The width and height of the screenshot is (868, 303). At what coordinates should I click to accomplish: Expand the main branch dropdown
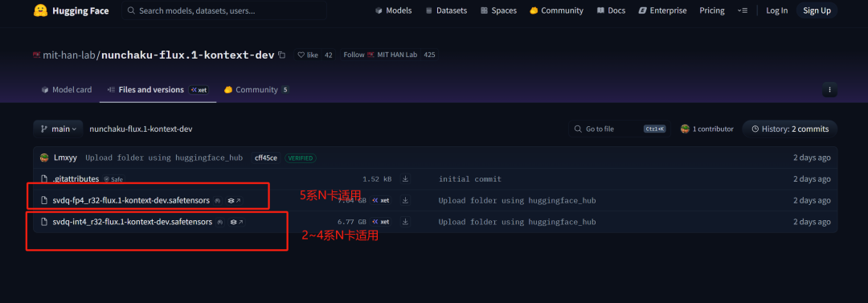pos(58,129)
